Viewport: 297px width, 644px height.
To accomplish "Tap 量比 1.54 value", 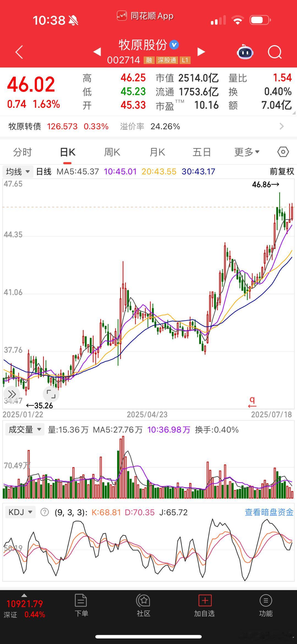I will 282,78.
